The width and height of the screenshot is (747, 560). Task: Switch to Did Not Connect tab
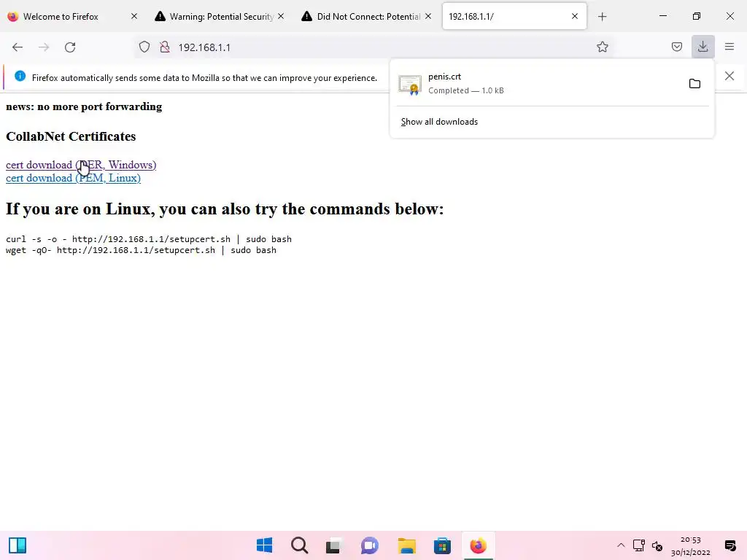click(368, 17)
